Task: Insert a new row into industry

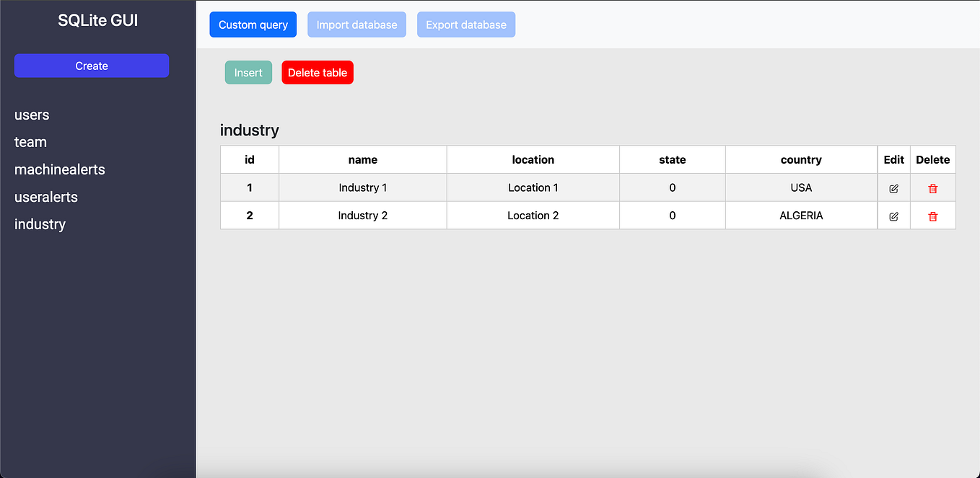Action: (248, 72)
